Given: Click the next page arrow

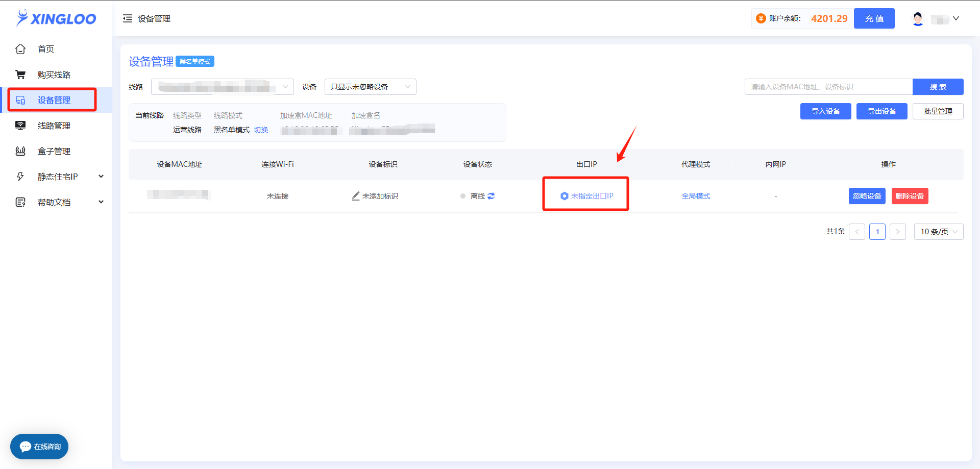Looking at the screenshot, I should pyautogui.click(x=898, y=232).
